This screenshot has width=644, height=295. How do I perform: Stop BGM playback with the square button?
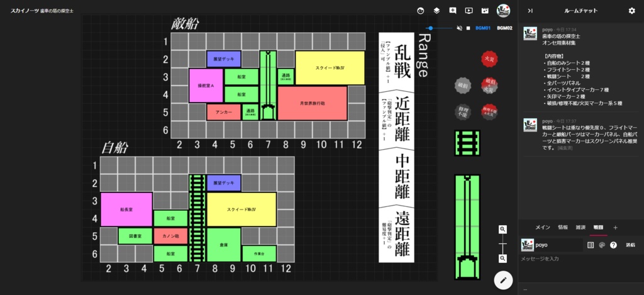tap(468, 28)
